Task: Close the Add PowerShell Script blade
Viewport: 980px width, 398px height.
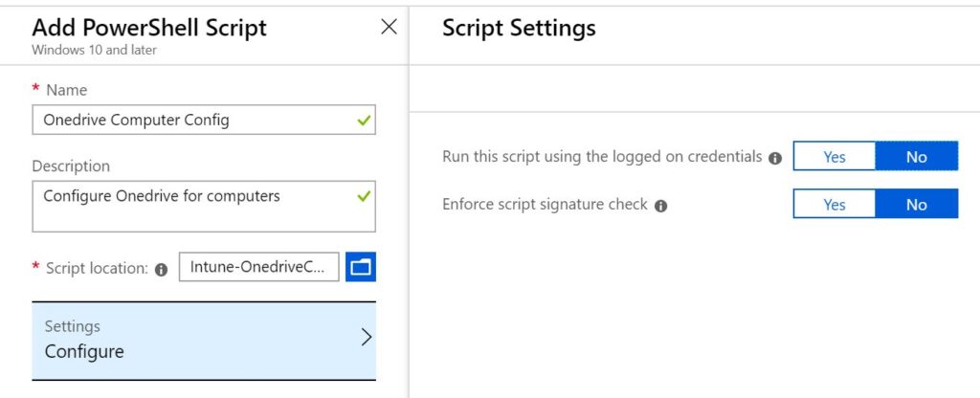Action: coord(389,27)
